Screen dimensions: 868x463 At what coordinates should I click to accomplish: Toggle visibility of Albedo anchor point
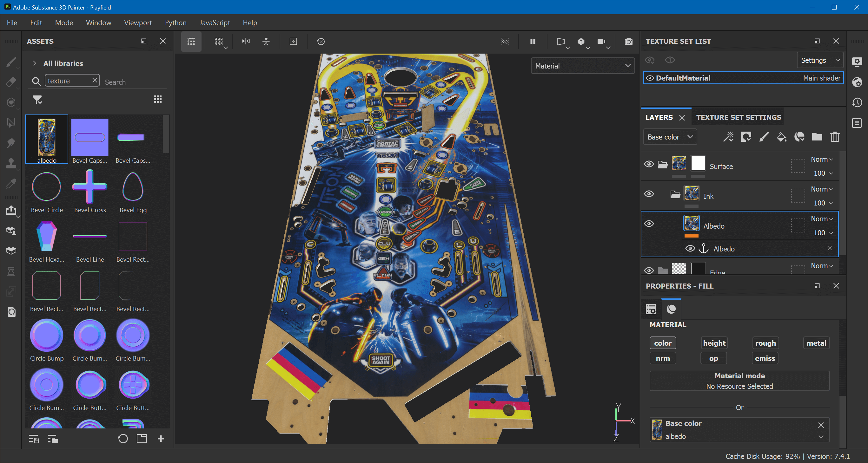click(x=690, y=249)
